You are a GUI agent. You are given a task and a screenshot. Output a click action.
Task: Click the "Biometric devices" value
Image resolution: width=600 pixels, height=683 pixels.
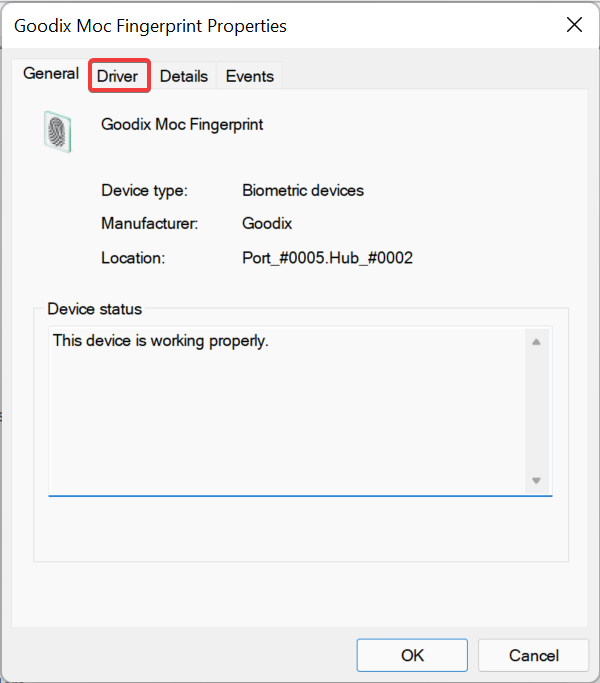click(x=303, y=190)
